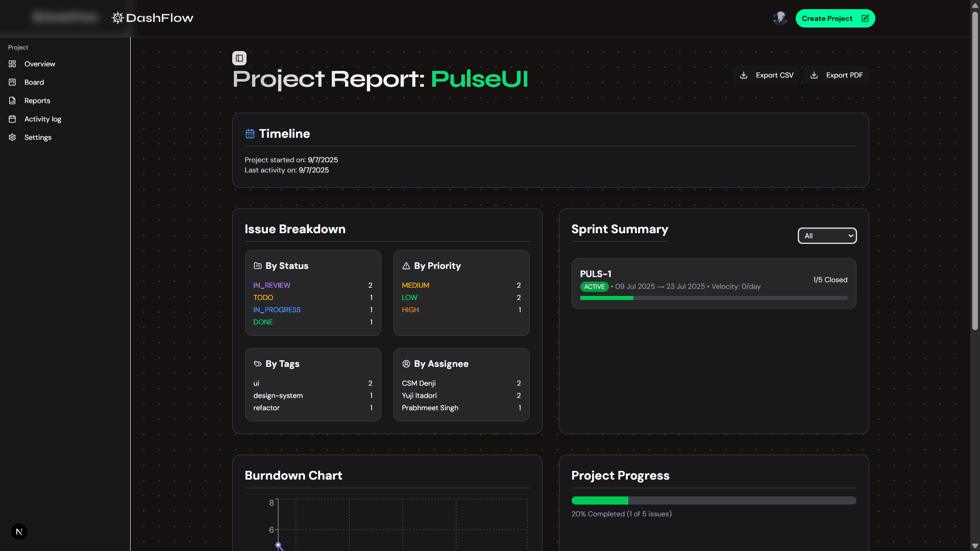Open the All filter dropdown in Sprint Summary
The image size is (980, 551).
click(x=827, y=236)
